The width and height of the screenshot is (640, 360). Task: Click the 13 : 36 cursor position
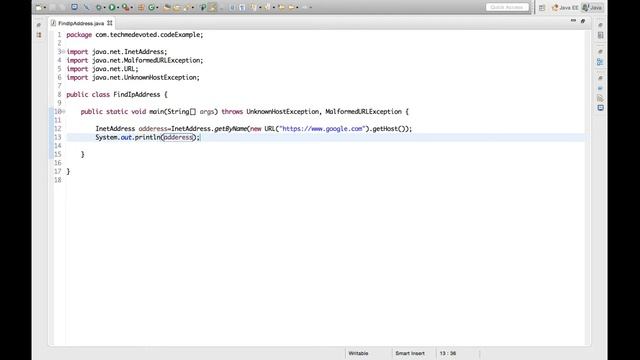448,353
